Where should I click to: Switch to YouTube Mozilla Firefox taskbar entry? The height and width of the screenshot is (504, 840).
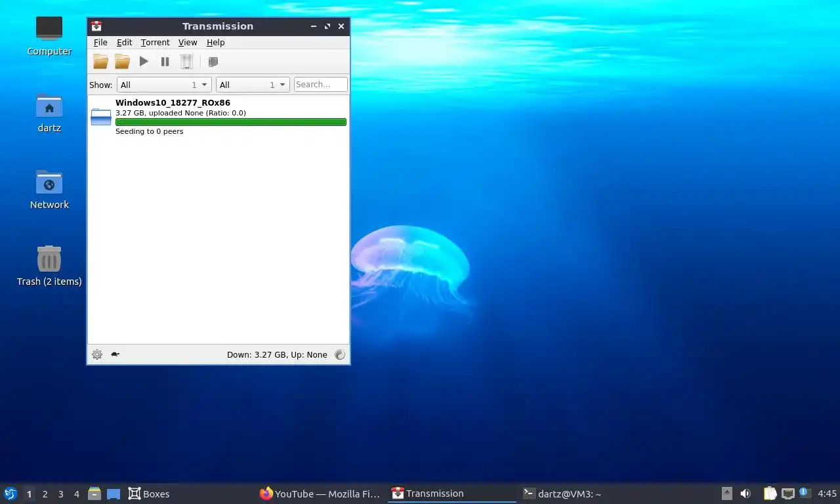point(320,494)
